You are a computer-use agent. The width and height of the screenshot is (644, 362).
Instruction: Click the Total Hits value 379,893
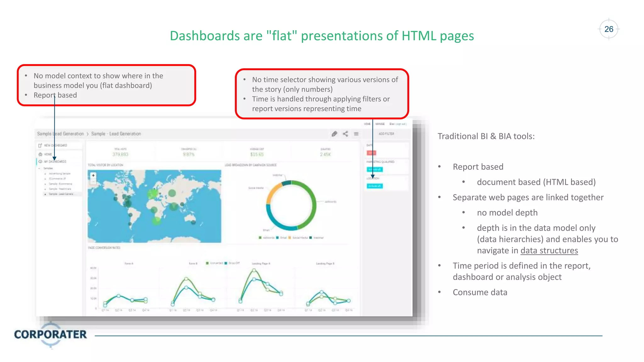pyautogui.click(x=120, y=154)
